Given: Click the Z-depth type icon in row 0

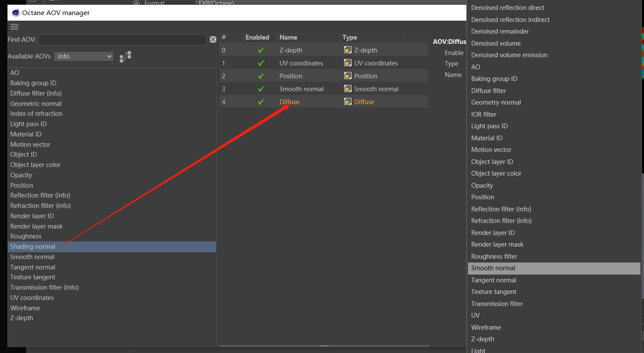Looking at the screenshot, I should tap(348, 50).
